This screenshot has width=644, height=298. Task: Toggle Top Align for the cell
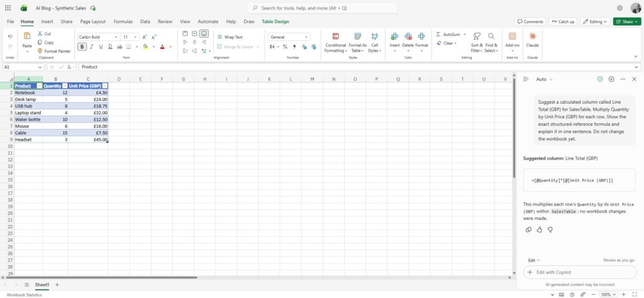[x=185, y=34]
